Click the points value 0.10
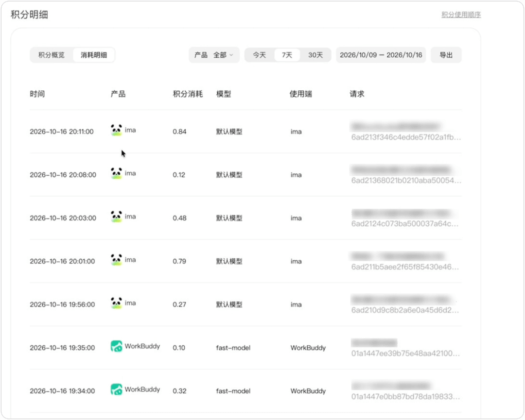525x420 pixels. pyautogui.click(x=179, y=348)
